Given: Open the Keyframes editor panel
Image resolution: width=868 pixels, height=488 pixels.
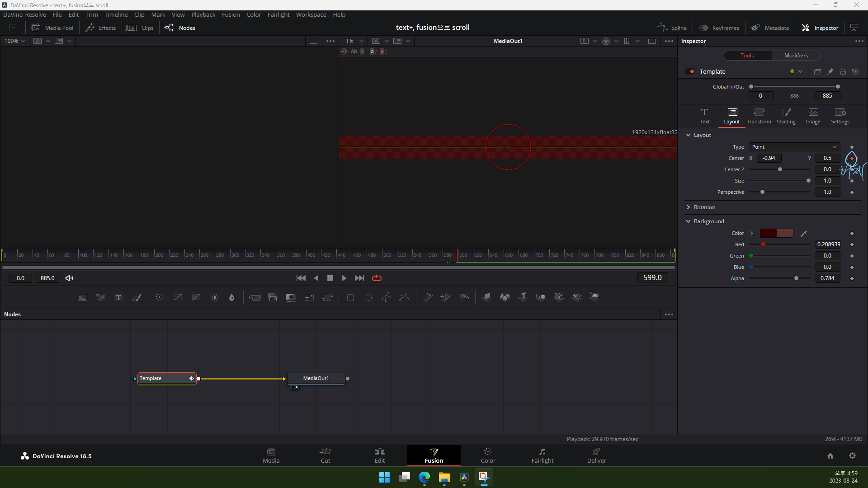Looking at the screenshot, I should 719,28.
